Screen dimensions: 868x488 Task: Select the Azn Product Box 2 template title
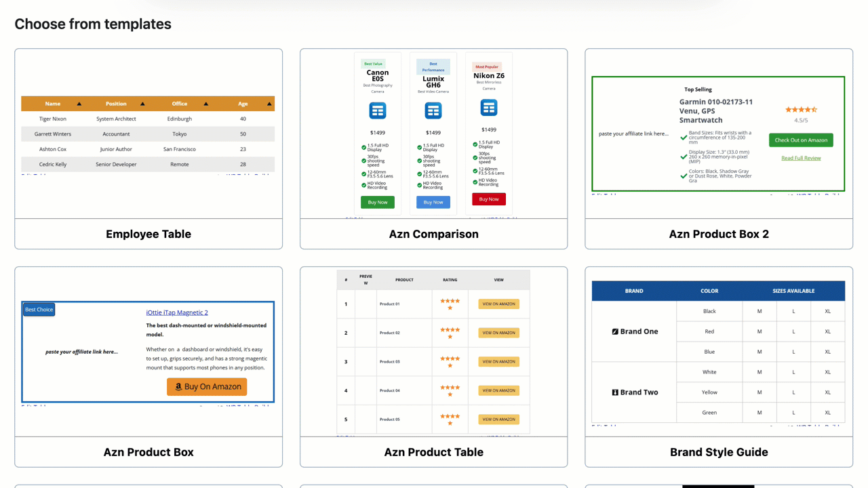719,234
